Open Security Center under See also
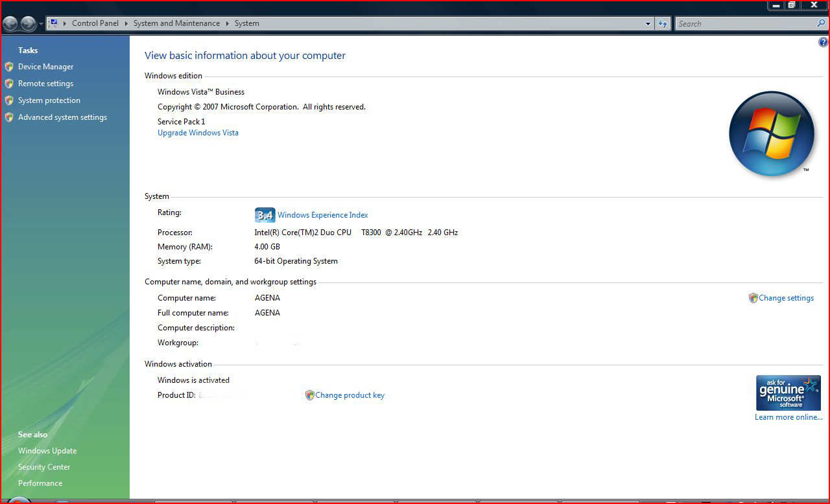The height and width of the screenshot is (504, 830). pos(44,467)
